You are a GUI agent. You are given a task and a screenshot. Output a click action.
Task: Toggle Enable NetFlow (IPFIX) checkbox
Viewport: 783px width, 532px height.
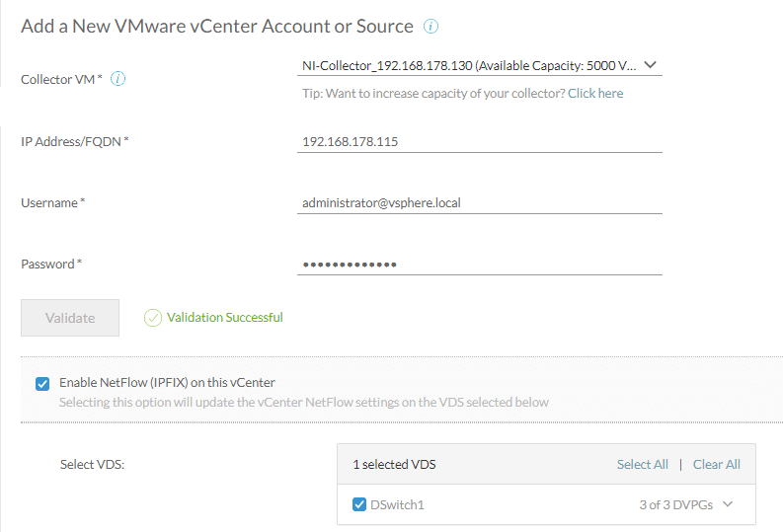[x=42, y=384]
